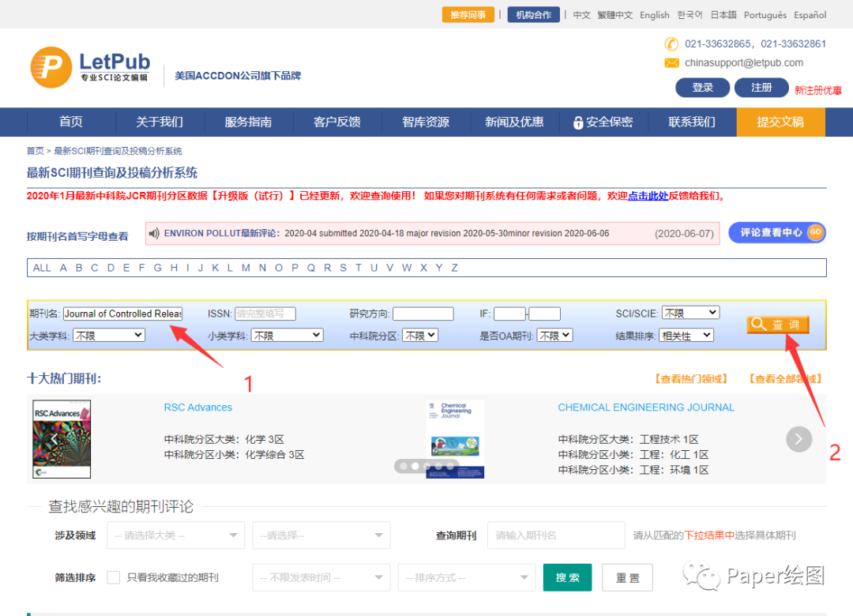Click the 注册 button
Image resolution: width=853 pixels, height=616 pixels.
click(761, 88)
